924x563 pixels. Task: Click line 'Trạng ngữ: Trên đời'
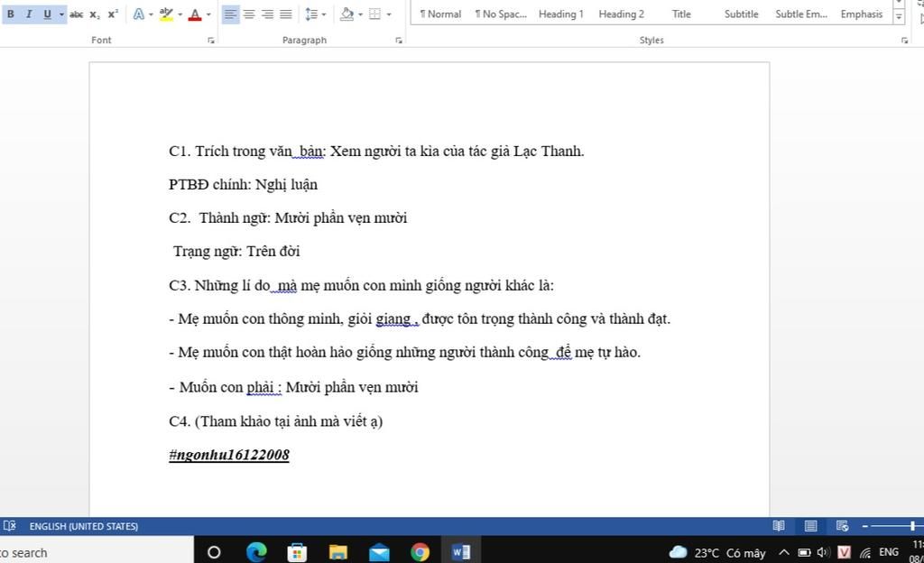point(236,252)
